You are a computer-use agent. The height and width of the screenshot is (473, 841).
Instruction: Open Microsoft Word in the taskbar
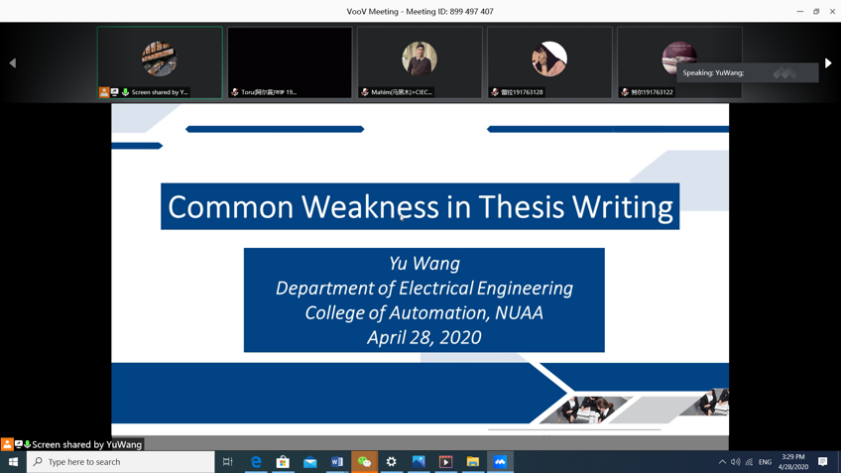[x=337, y=462]
